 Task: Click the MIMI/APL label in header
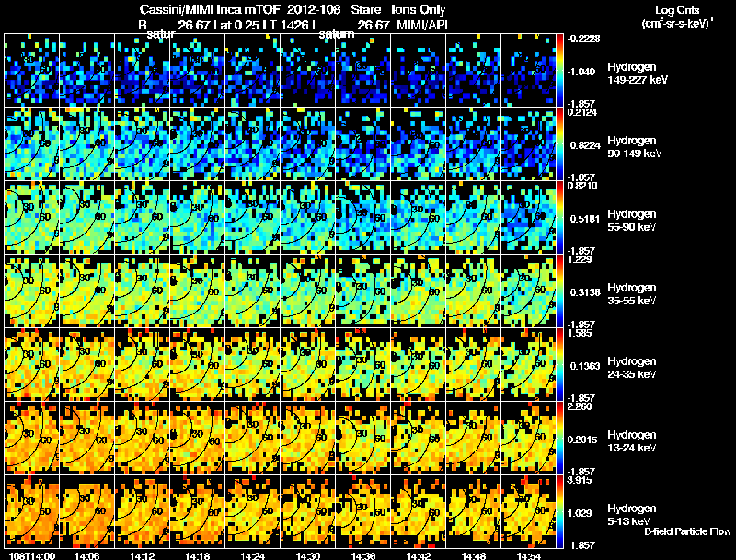[x=424, y=25]
